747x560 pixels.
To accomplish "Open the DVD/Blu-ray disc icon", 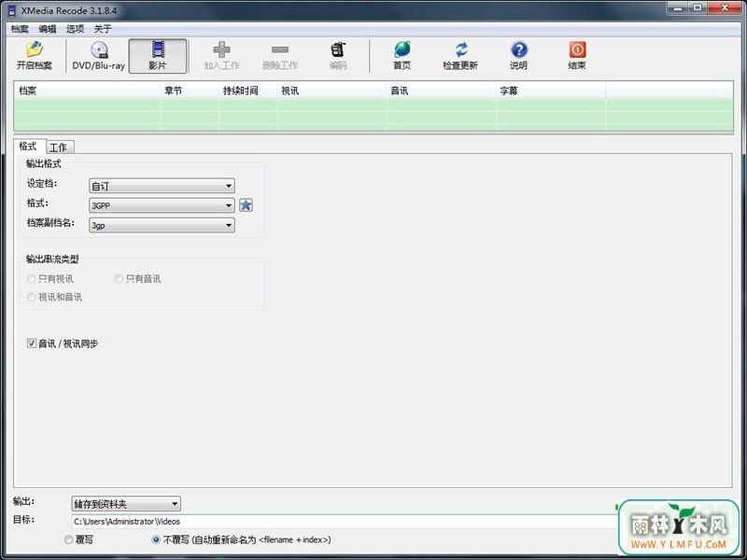I will [99, 56].
